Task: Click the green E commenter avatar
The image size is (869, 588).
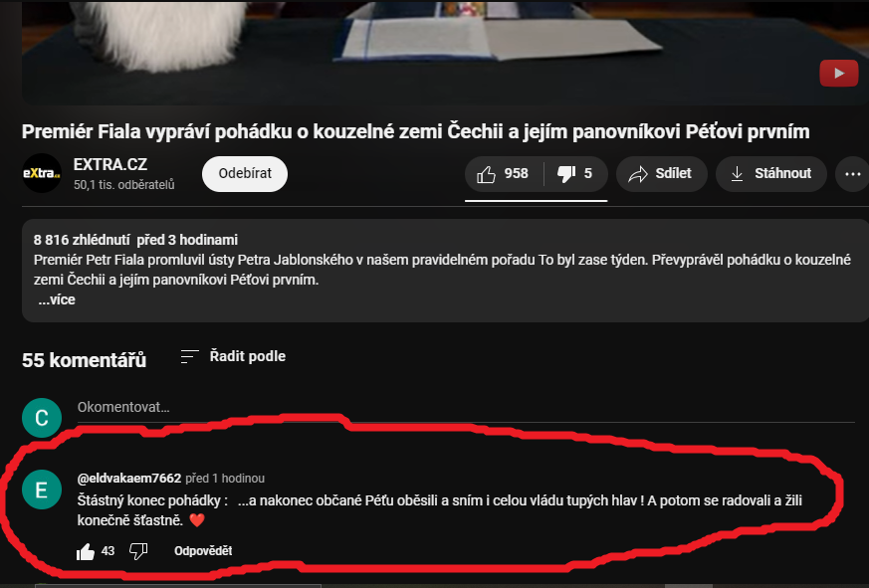Action: tap(42, 490)
